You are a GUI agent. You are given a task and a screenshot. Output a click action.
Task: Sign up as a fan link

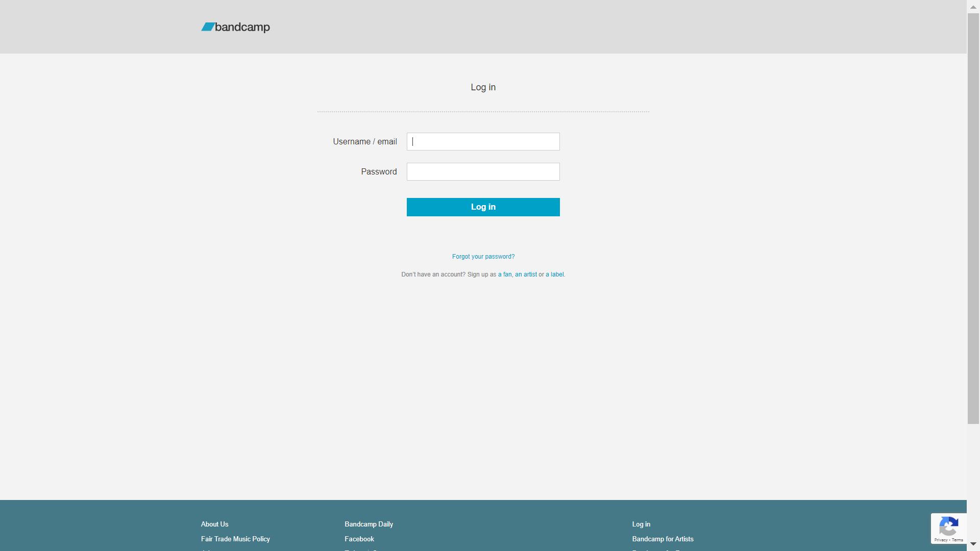coord(505,274)
